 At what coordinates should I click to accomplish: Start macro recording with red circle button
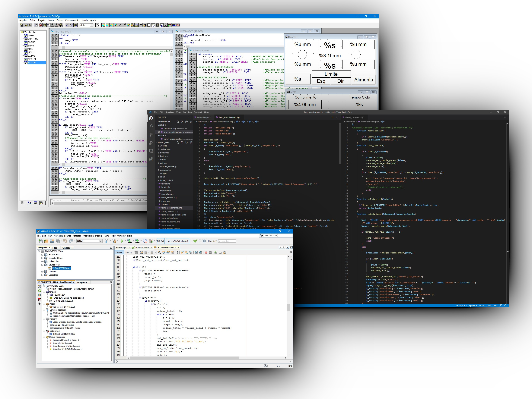pyautogui.click(x=206, y=252)
